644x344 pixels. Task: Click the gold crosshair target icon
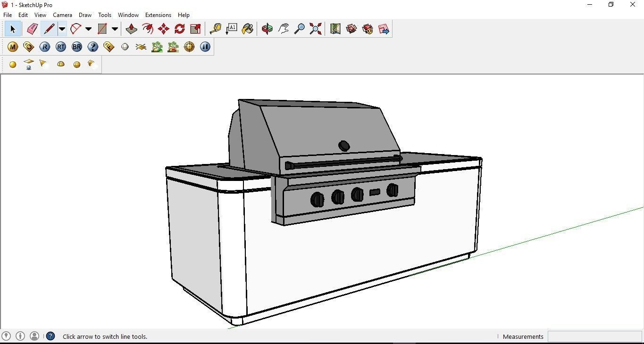click(x=189, y=47)
